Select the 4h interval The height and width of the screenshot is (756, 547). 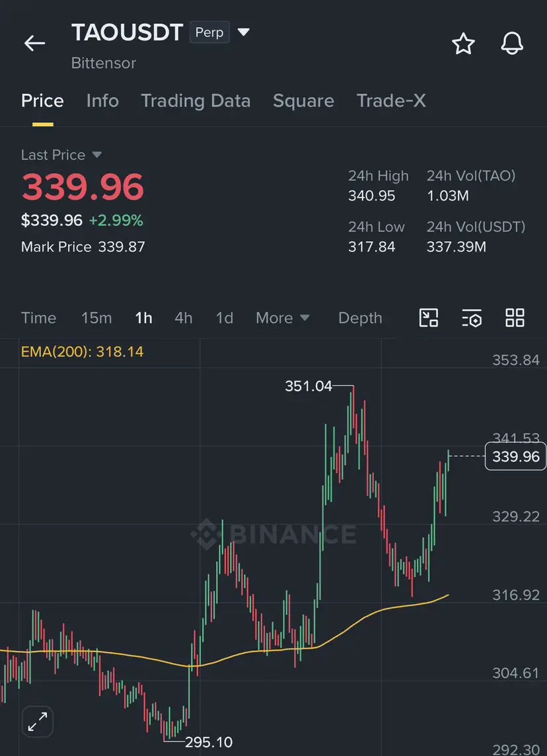tap(184, 319)
